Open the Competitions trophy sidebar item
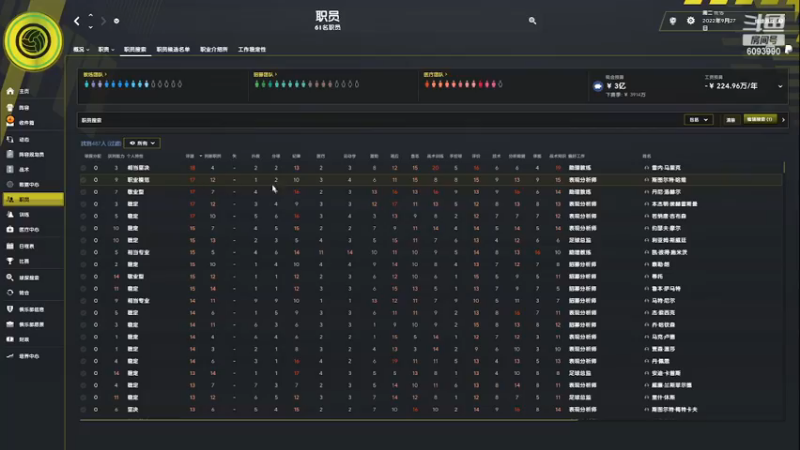Image resolution: width=800 pixels, height=450 pixels. click(x=33, y=261)
